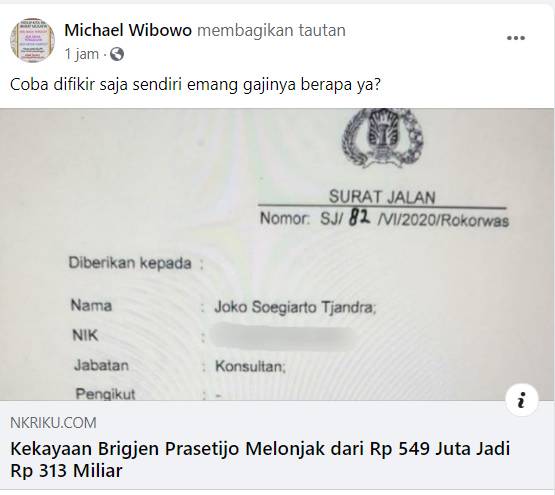Click the handwritten number 82 in document
This screenshot has width=555, height=495.
pos(360,217)
